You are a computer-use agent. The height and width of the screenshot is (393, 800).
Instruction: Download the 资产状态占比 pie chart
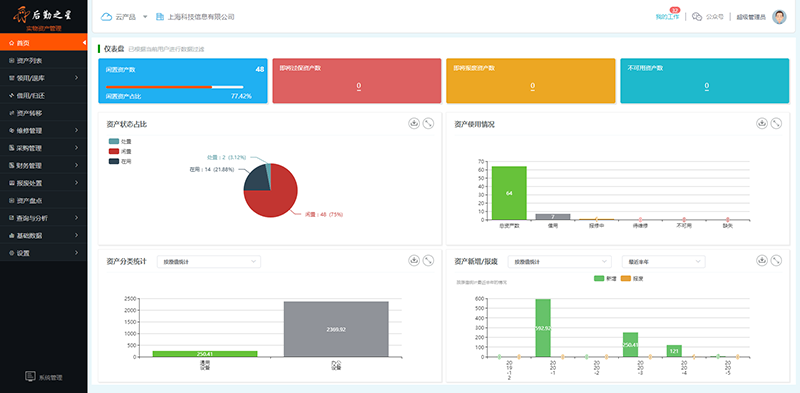[x=414, y=124]
